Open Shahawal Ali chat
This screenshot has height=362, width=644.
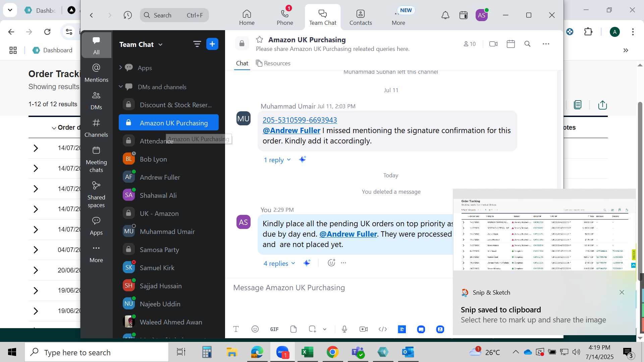point(169,195)
